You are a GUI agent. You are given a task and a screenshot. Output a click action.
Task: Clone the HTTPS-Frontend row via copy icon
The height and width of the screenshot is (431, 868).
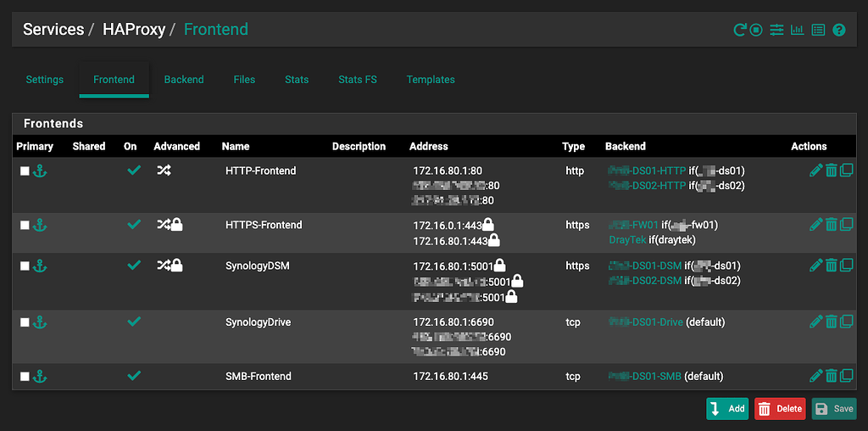click(x=847, y=224)
